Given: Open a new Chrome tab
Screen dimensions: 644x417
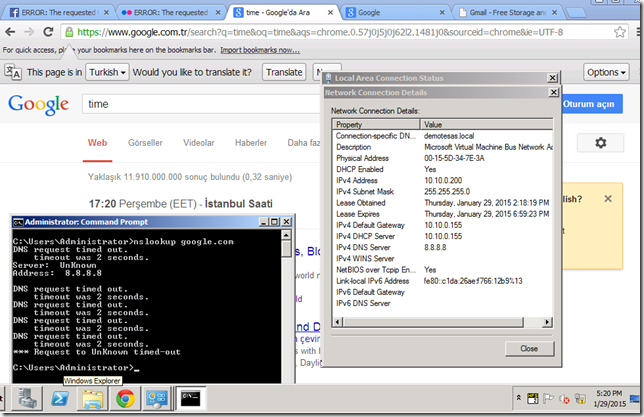Looking at the screenshot, I should [577, 13].
